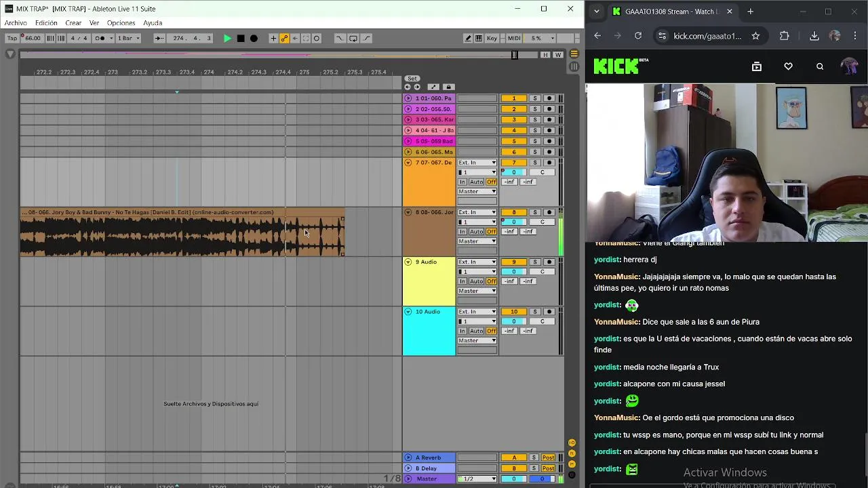Click the W optimize width button

558,55
